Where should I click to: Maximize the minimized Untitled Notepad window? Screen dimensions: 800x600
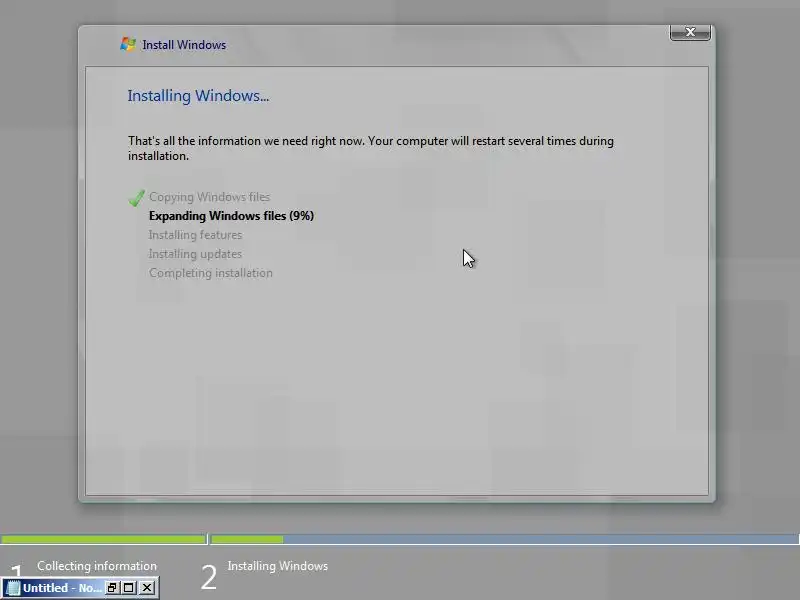[129, 588]
